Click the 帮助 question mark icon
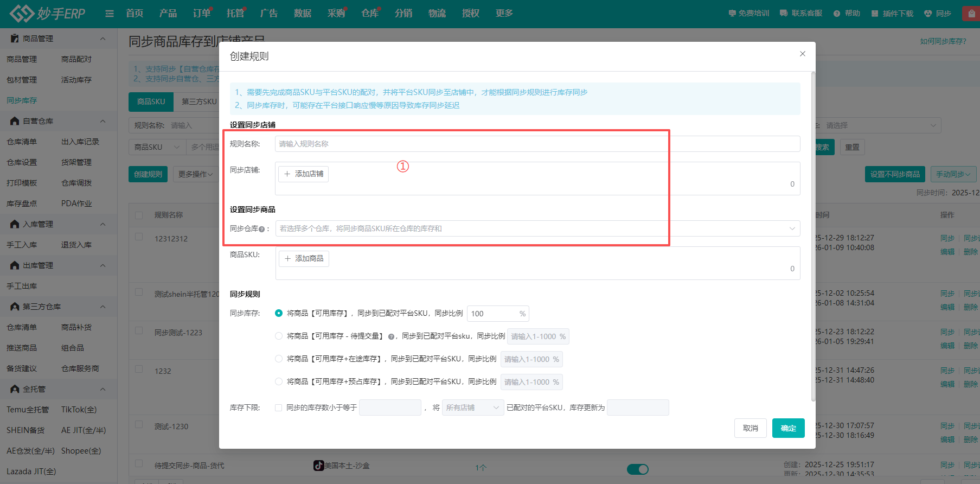This screenshot has height=484, width=980. (x=837, y=14)
